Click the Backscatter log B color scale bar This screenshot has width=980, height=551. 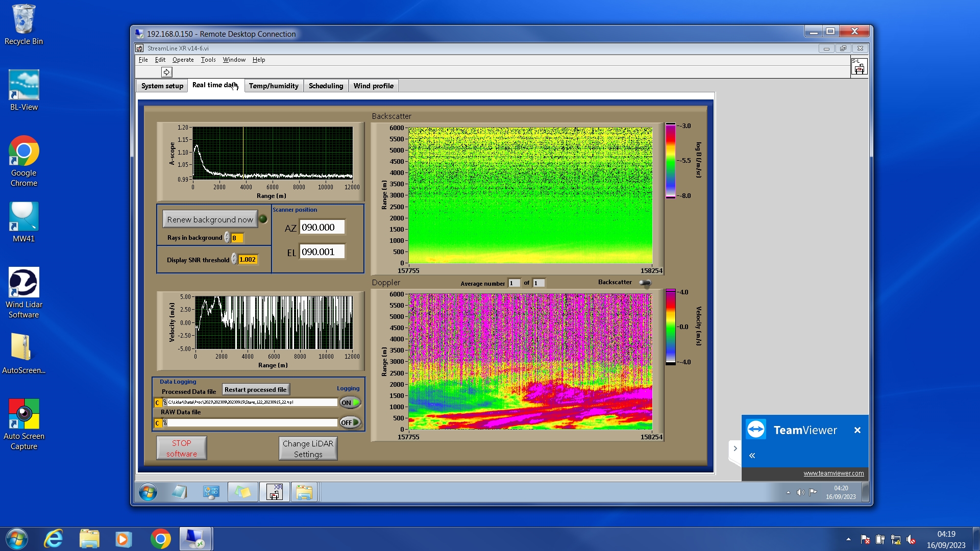coord(670,160)
